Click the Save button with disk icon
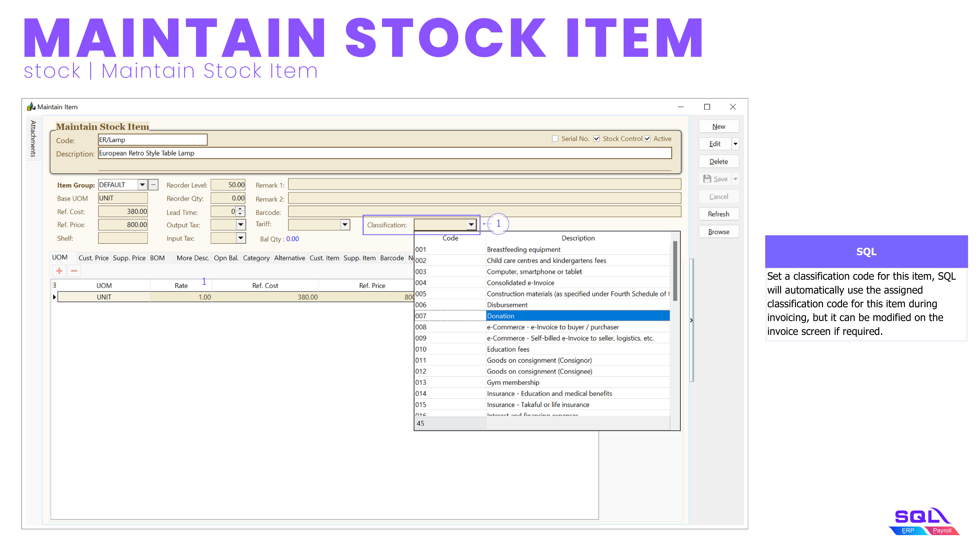This screenshot has height=551, width=980. tap(715, 179)
